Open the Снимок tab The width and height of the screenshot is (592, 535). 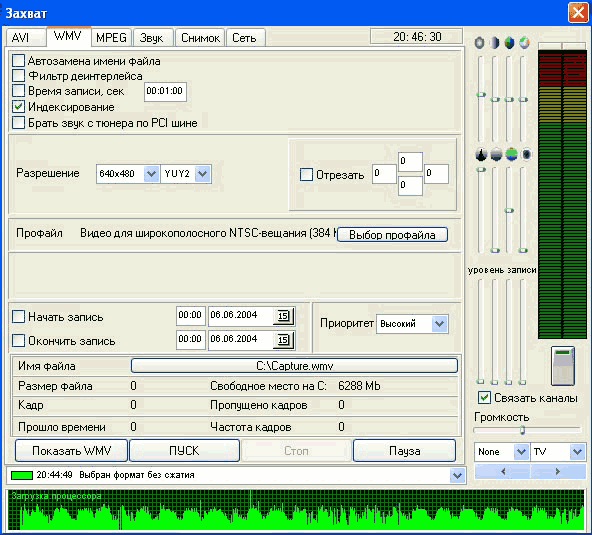[200, 37]
